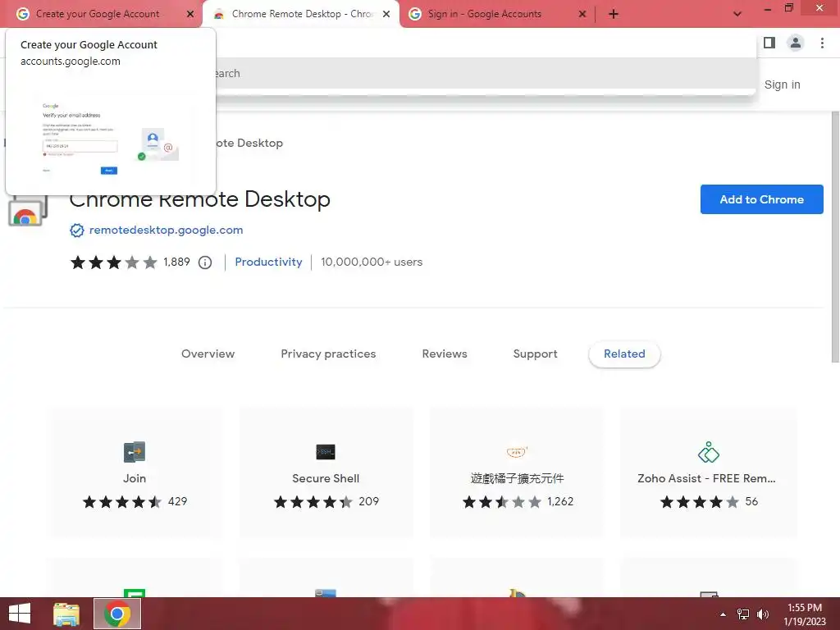
Task: Expand the tab search dropdown arrow
Action: point(737,15)
